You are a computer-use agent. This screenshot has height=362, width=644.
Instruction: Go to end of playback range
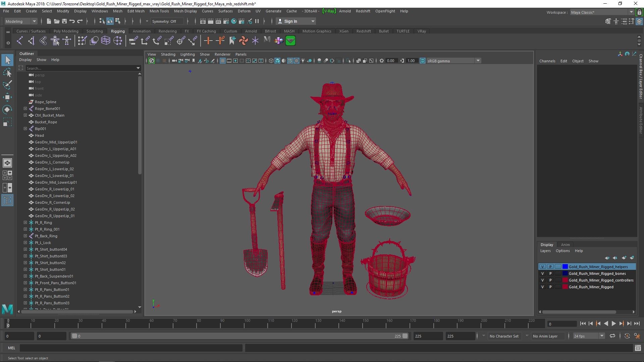[637, 323]
